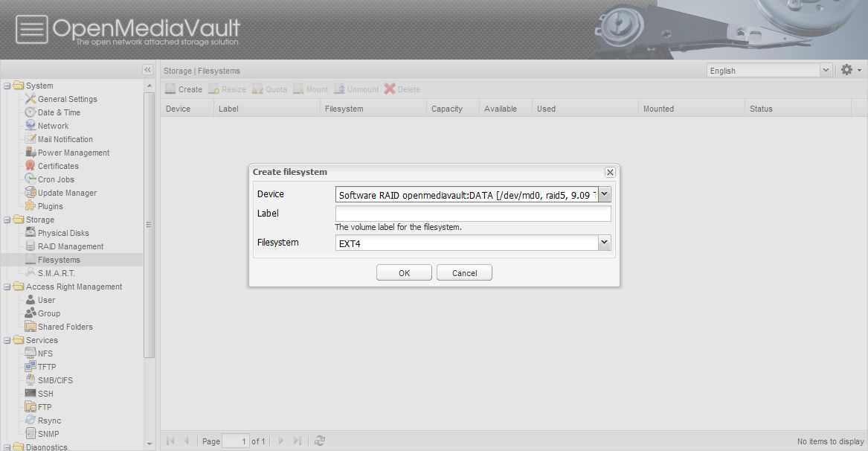
Task: Collapse the navigation sidebar panel
Action: tap(147, 70)
